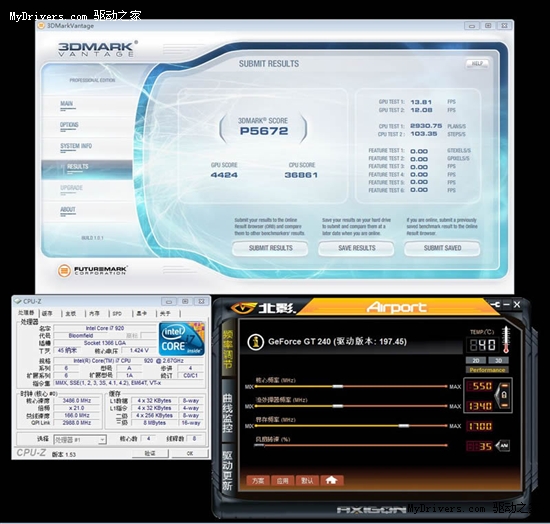Viewport: 550px width, 524px height.
Task: Click the core frequency slider handle
Action: pyautogui.click(x=338, y=387)
